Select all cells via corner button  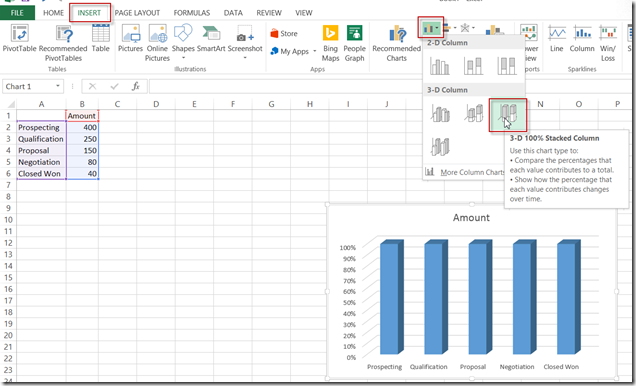tap(9, 105)
